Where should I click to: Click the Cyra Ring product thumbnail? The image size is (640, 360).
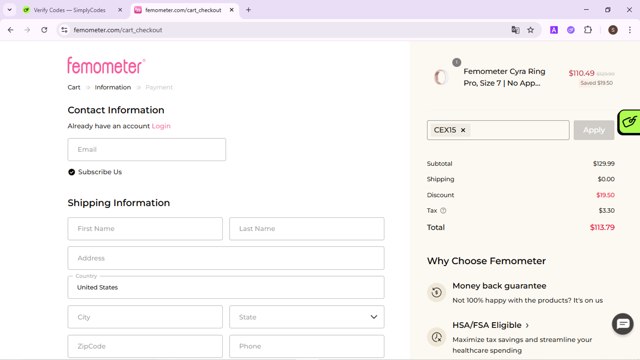(x=440, y=77)
